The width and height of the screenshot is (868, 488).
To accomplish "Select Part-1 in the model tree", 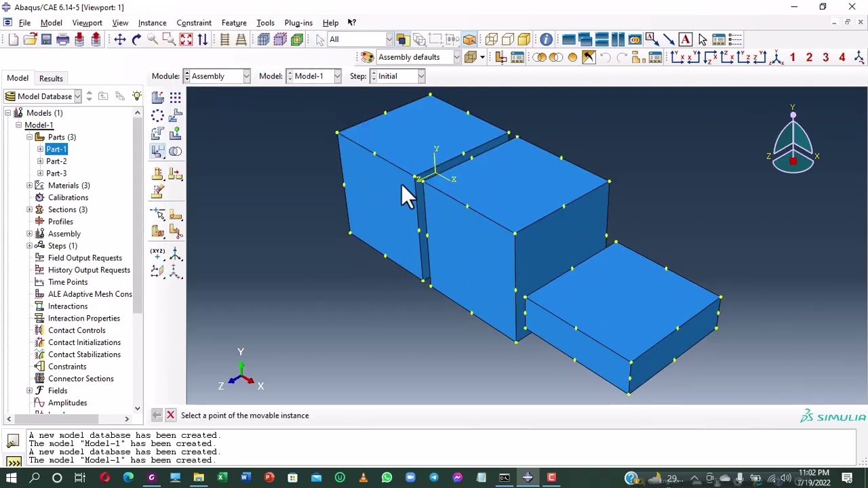I will [x=56, y=149].
